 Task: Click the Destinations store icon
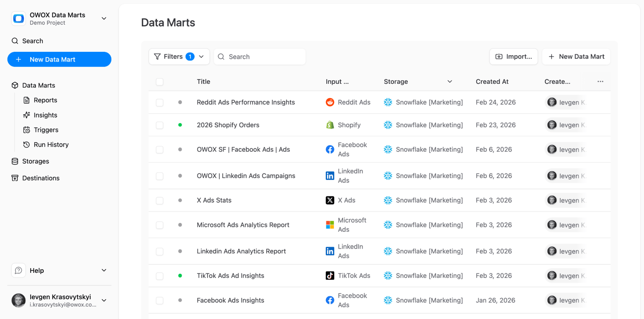click(x=15, y=178)
